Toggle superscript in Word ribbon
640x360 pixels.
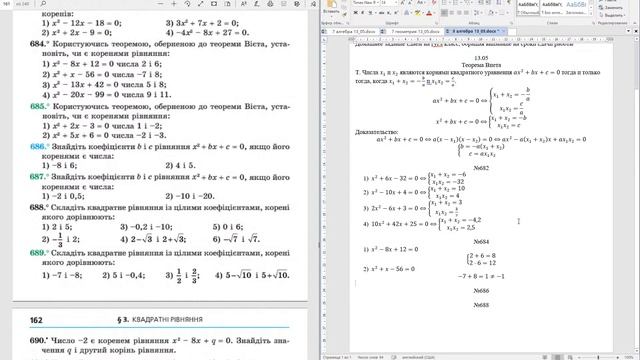click(x=396, y=13)
